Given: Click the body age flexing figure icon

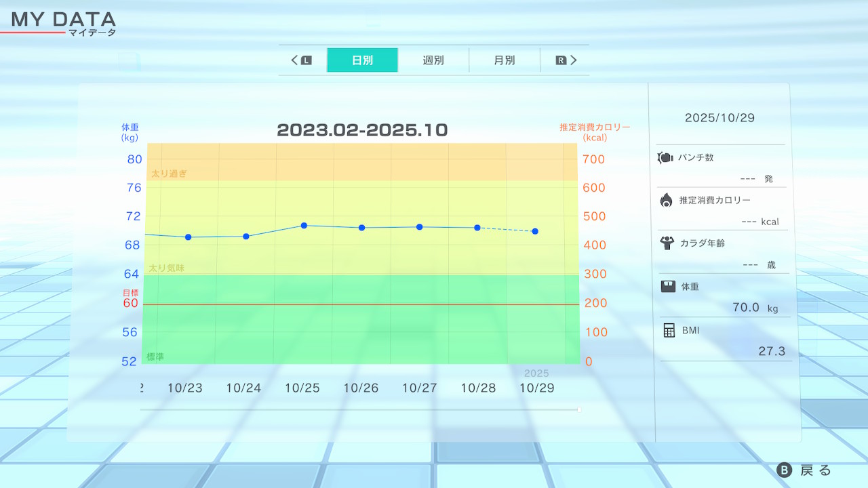Looking at the screenshot, I should (x=667, y=243).
